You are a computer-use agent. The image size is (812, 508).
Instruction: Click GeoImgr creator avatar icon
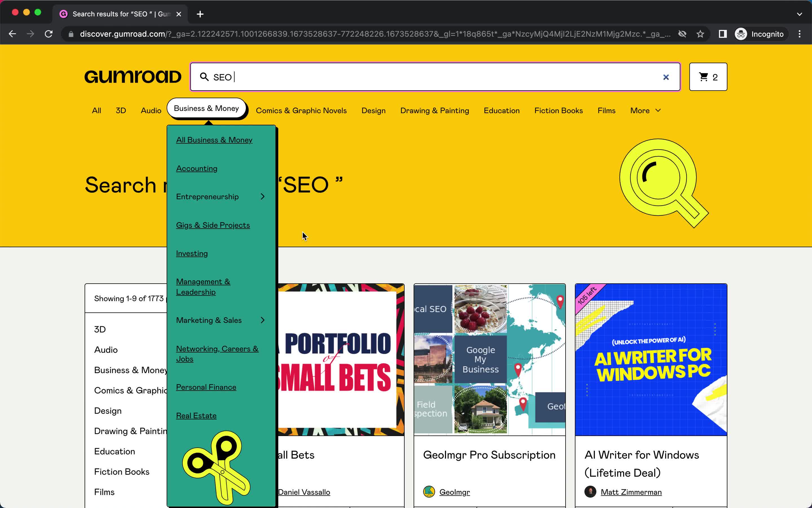click(x=429, y=492)
